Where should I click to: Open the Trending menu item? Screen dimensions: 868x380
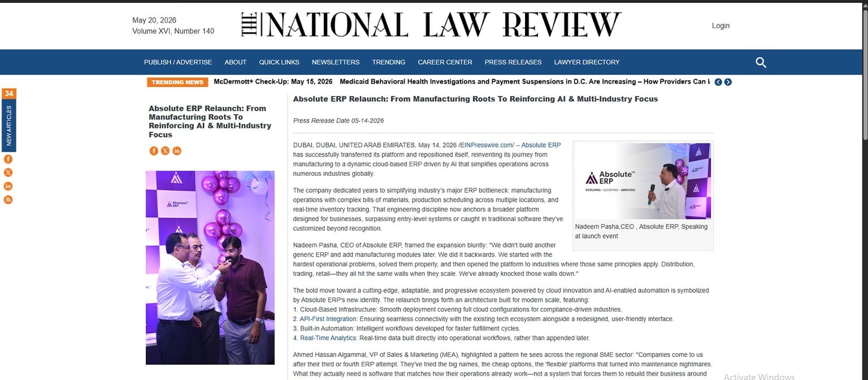(389, 62)
